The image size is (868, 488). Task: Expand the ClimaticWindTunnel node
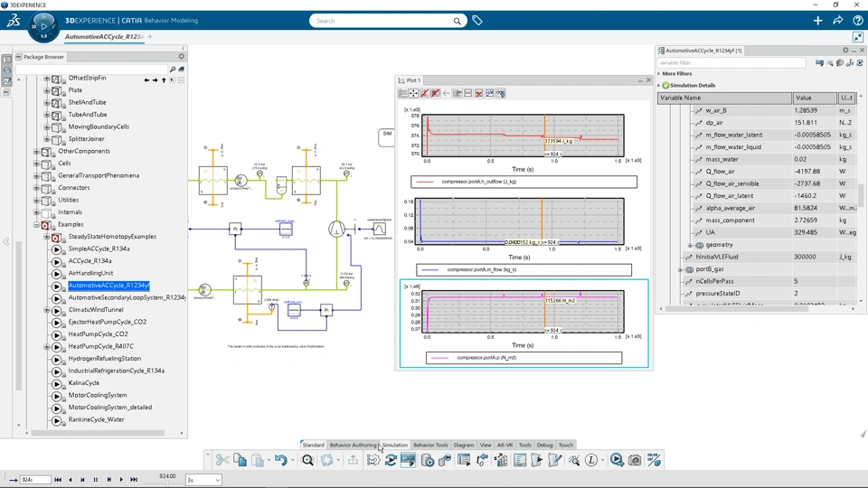[x=46, y=310]
